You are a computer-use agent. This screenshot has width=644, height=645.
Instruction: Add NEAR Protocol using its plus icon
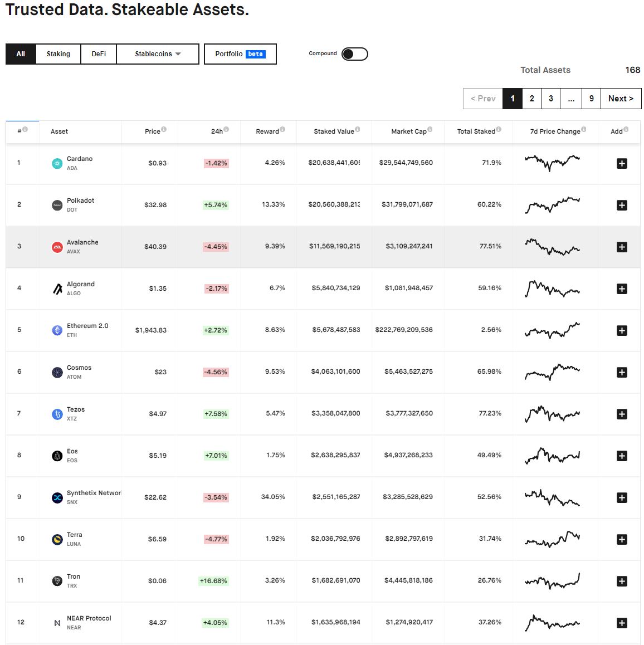pos(621,623)
